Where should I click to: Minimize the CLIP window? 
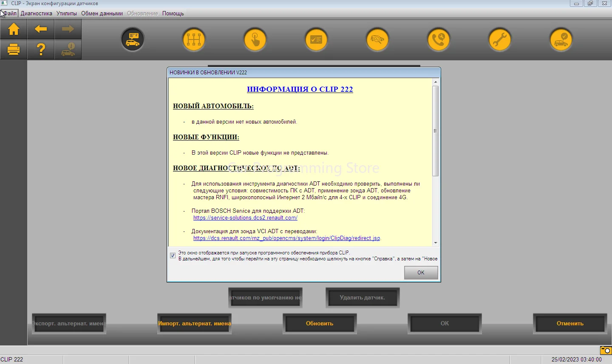pos(576,3)
